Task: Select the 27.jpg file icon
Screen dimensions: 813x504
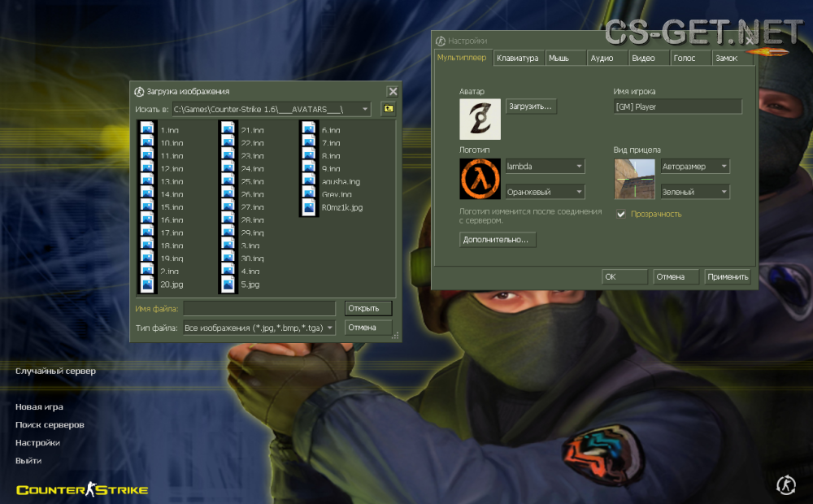Action: pyautogui.click(x=228, y=205)
